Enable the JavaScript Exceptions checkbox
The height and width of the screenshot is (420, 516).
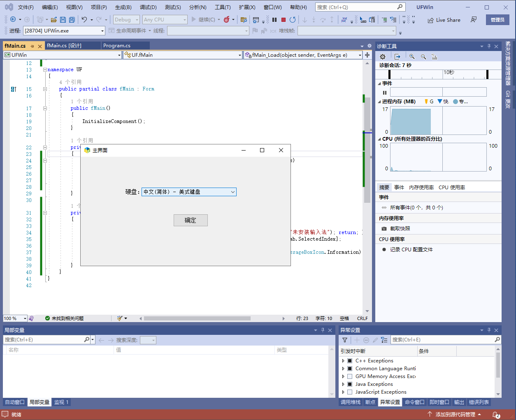(x=350, y=392)
